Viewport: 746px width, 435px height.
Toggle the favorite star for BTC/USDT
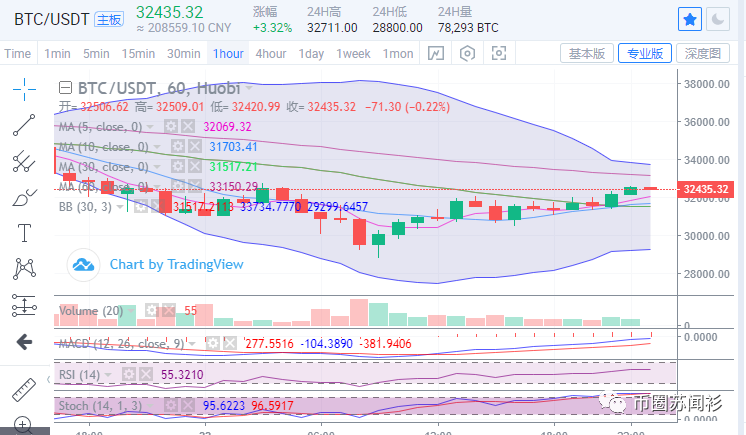click(690, 18)
